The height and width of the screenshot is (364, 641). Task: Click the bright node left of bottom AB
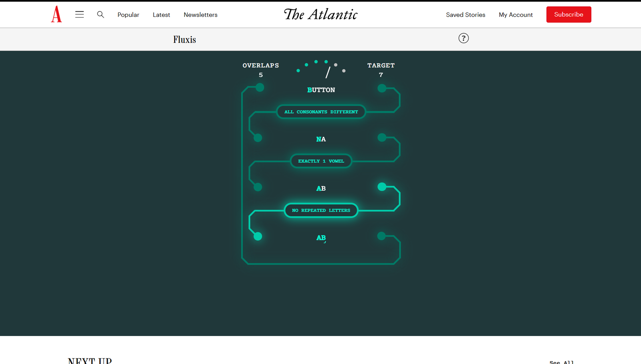(258, 236)
